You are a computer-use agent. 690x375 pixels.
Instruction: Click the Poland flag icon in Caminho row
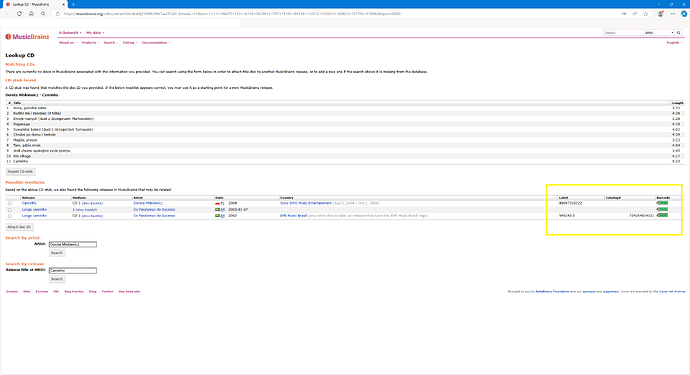pyautogui.click(x=217, y=203)
